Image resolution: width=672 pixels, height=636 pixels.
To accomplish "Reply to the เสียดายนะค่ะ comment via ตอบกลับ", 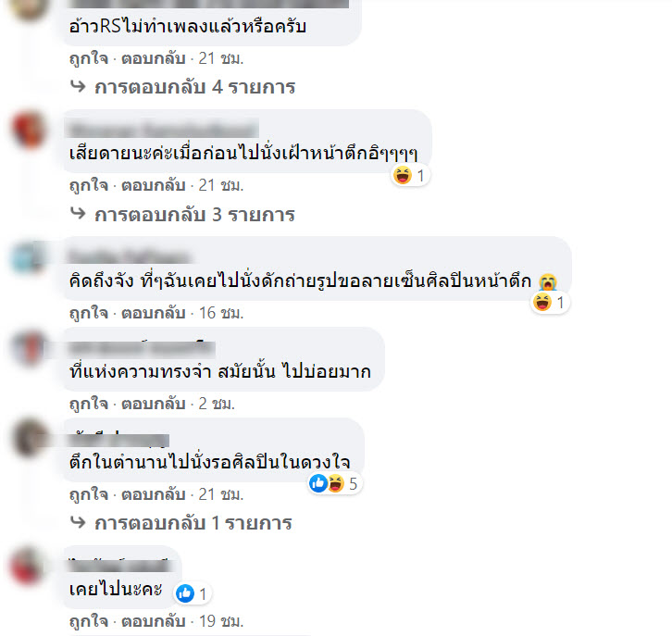I will [x=154, y=185].
